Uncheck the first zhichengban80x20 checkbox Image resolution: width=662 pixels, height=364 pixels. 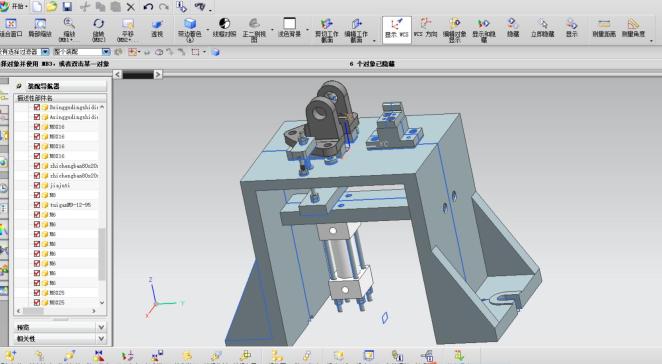pyautogui.click(x=37, y=166)
